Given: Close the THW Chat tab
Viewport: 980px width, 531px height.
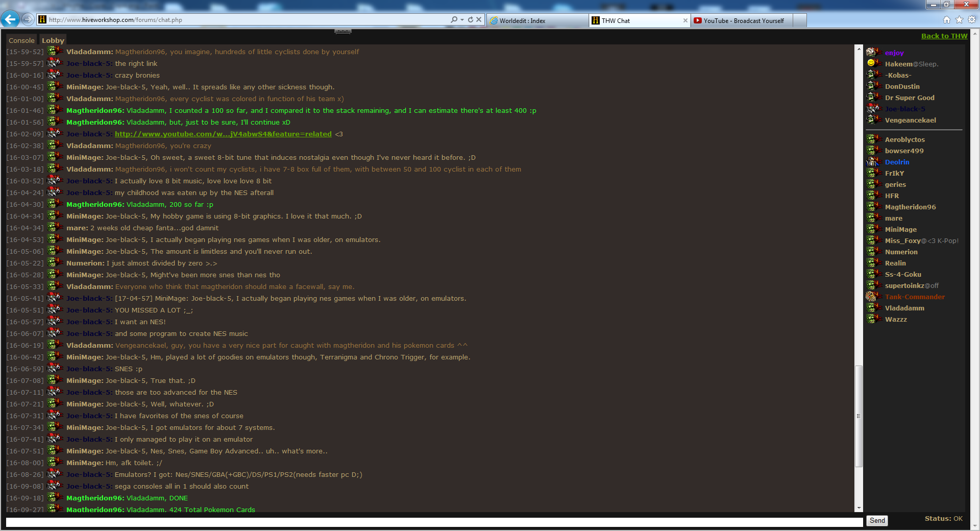Looking at the screenshot, I should [685, 20].
